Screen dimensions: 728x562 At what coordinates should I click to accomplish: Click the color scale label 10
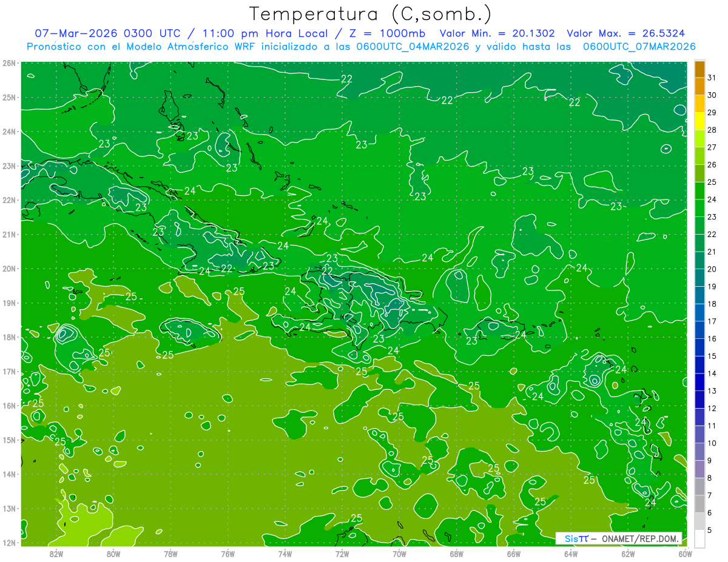coord(712,443)
